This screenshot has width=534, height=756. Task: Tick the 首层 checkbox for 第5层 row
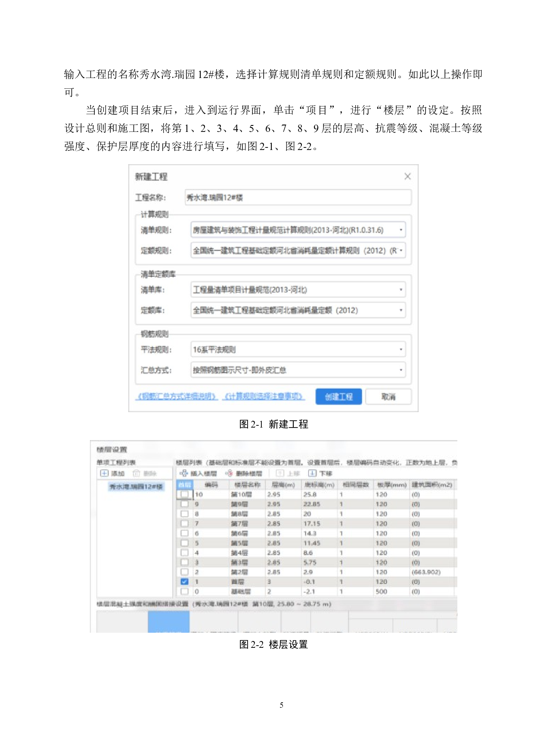(184, 543)
